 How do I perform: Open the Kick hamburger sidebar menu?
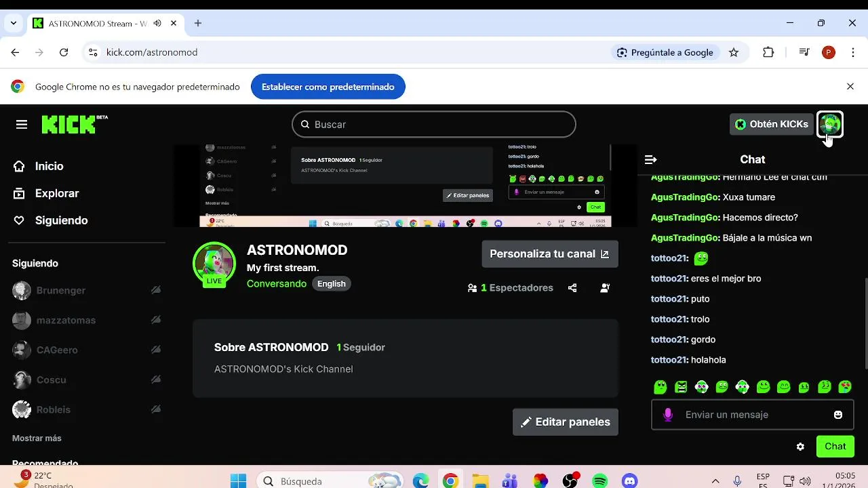point(22,125)
